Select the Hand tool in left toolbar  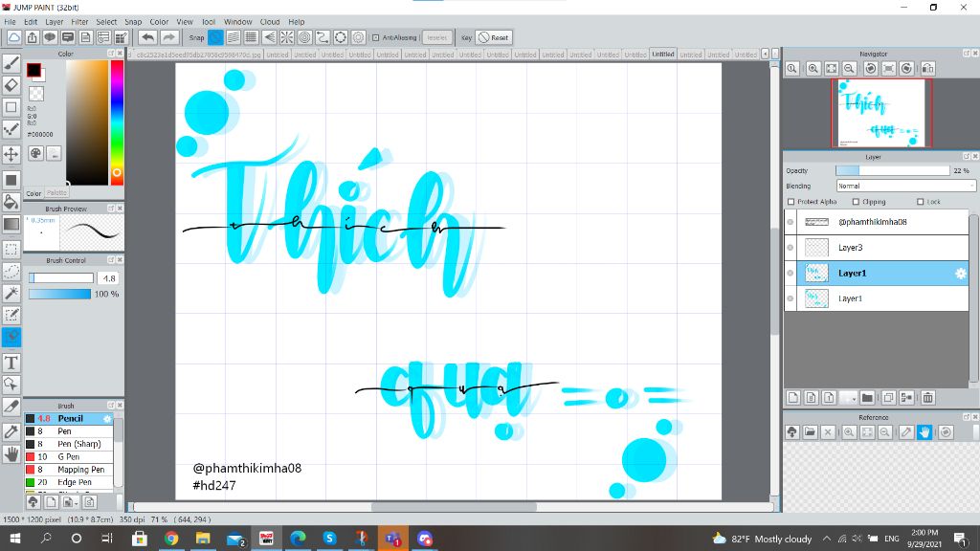click(x=11, y=454)
